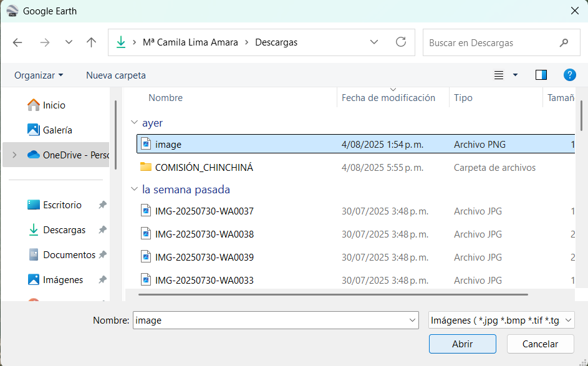Screen dimensions: 588x366
Task: Collapse the 'la semana pasada' group
Action: tap(134, 189)
